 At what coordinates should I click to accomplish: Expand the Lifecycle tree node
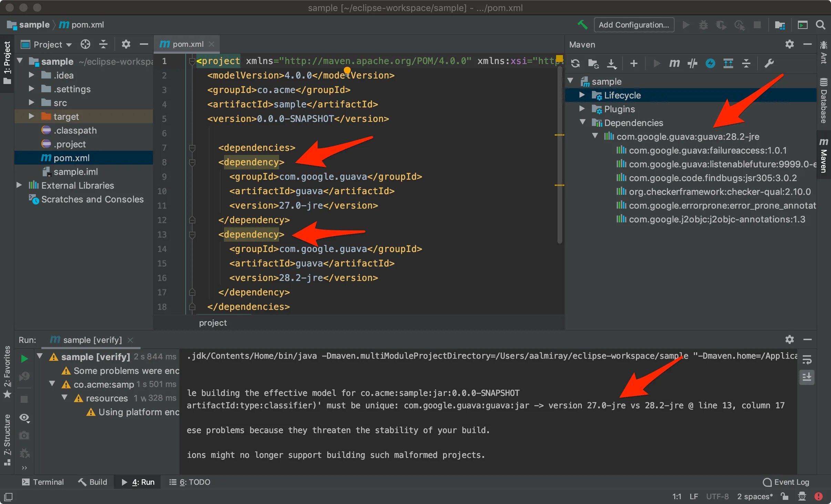(x=584, y=95)
